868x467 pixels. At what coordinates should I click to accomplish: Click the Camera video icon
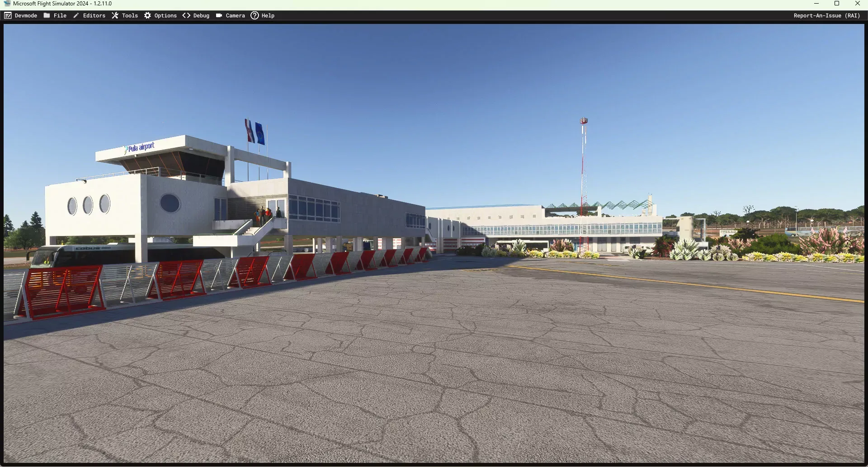(x=219, y=15)
